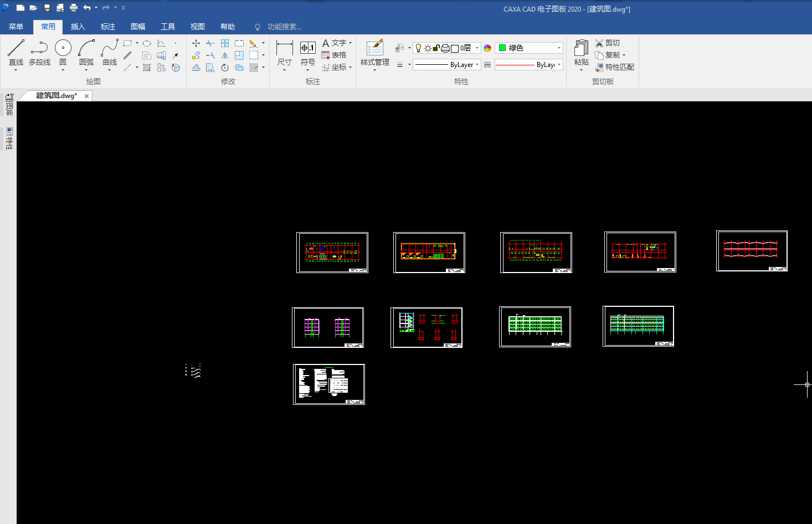Undo the last action

(x=87, y=8)
